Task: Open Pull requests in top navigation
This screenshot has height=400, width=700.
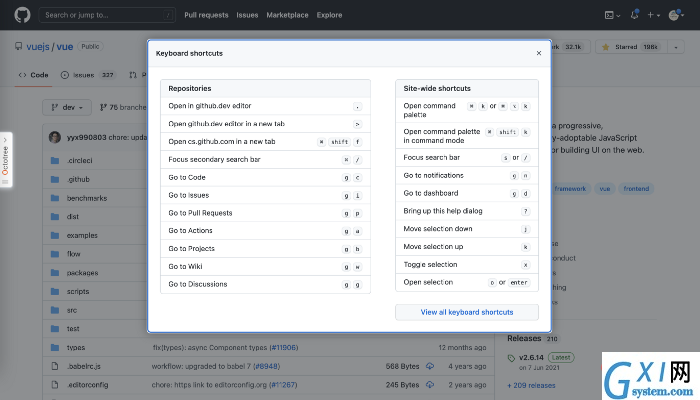Action: 206,15
